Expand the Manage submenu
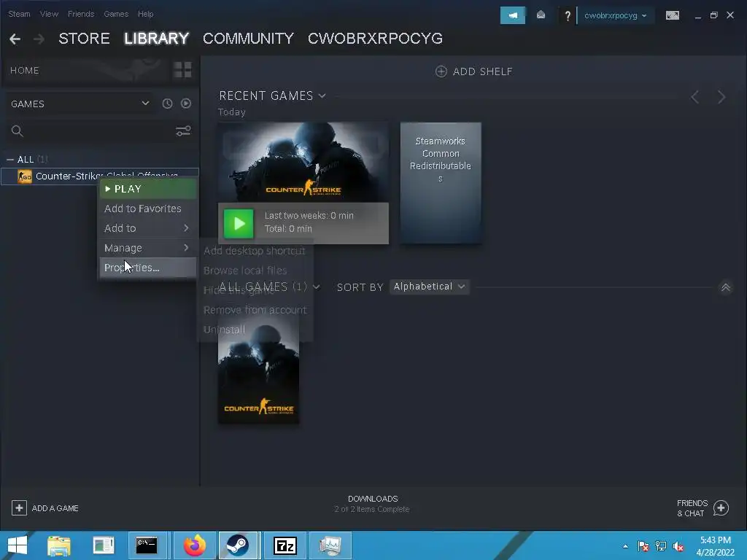747x560 pixels. [x=147, y=248]
